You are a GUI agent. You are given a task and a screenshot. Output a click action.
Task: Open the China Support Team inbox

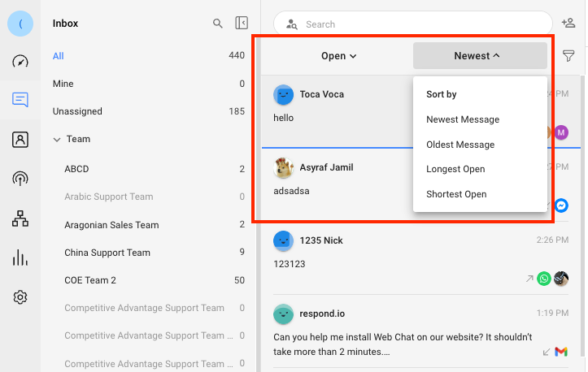(107, 253)
